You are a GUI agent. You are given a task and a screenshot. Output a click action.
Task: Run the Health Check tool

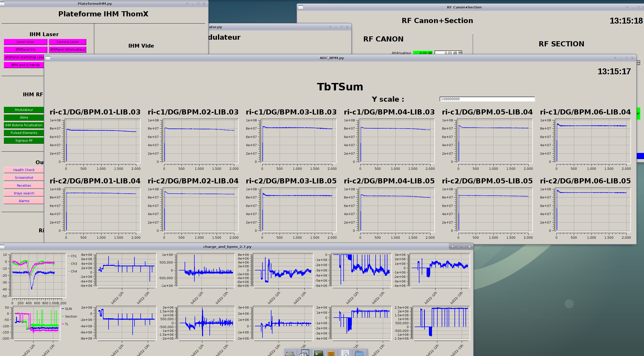(24, 170)
